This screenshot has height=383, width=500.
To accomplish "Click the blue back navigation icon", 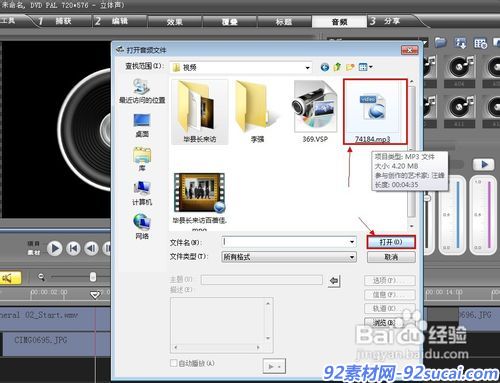I will 325,67.
